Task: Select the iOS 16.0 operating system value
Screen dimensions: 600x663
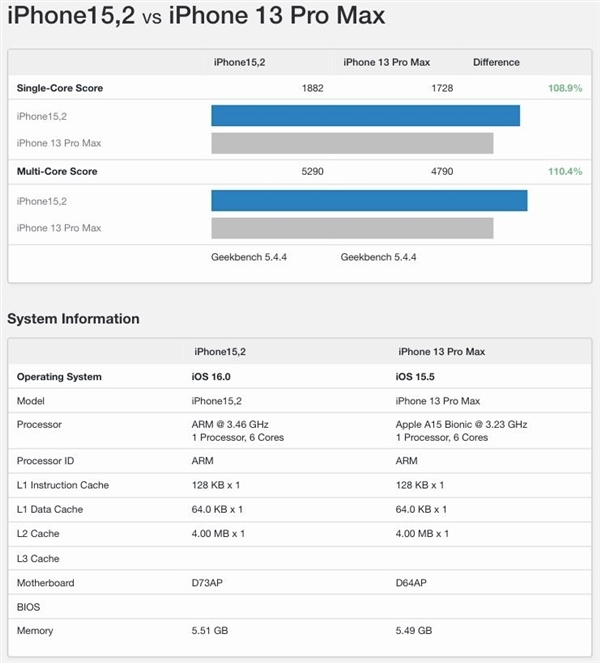Action: [x=211, y=377]
